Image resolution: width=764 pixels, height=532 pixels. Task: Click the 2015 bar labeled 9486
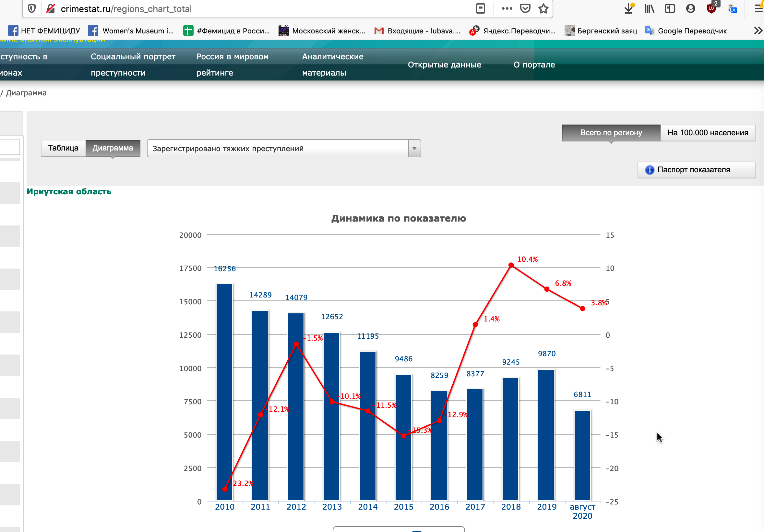tap(403, 438)
